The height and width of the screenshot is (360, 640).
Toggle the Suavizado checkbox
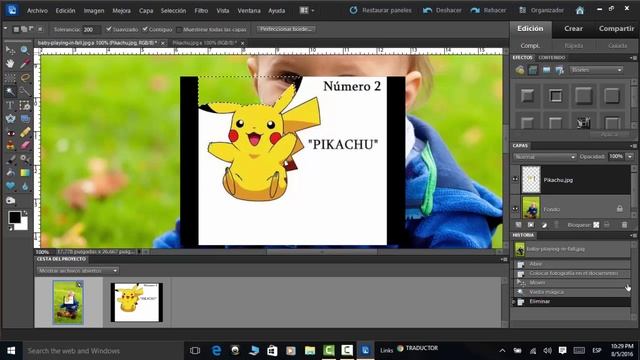click(x=109, y=29)
